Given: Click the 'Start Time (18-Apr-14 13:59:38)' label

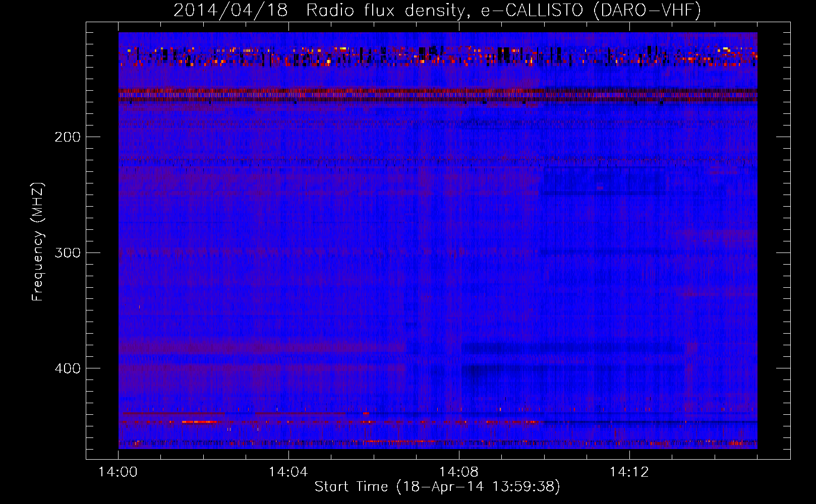Looking at the screenshot, I should pos(437,487).
